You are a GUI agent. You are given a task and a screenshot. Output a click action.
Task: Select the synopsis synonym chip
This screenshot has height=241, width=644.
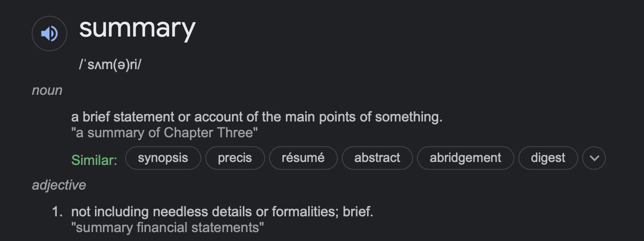(x=163, y=158)
